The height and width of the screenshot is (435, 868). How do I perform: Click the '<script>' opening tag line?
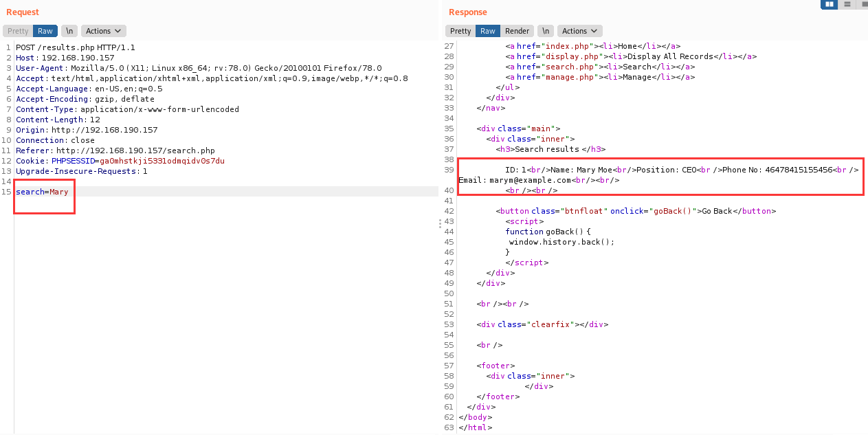(x=524, y=221)
